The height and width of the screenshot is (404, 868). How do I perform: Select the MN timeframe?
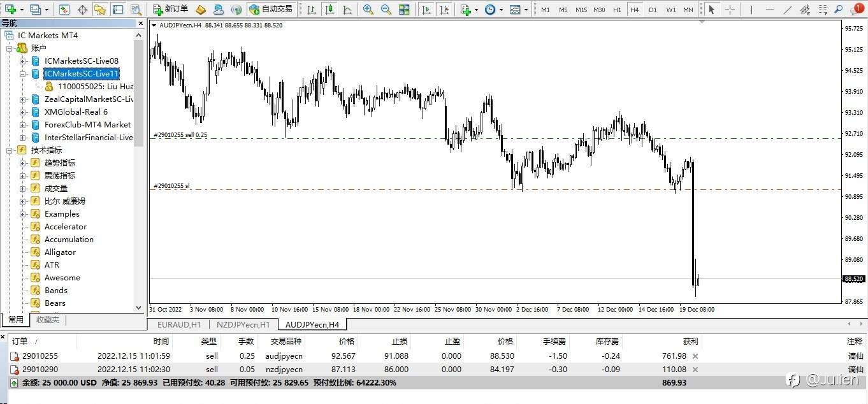688,10
